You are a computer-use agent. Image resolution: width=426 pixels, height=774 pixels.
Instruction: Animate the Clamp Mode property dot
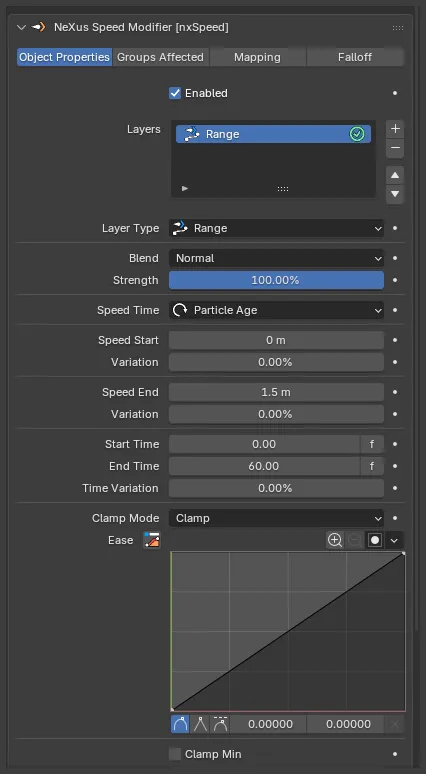click(x=395, y=518)
